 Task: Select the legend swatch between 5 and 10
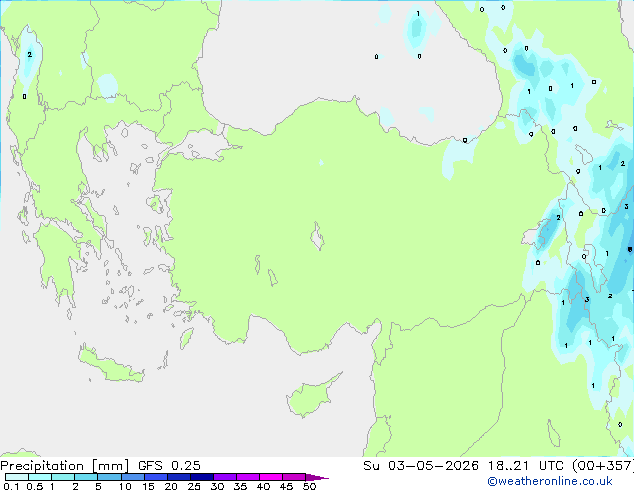point(109,477)
